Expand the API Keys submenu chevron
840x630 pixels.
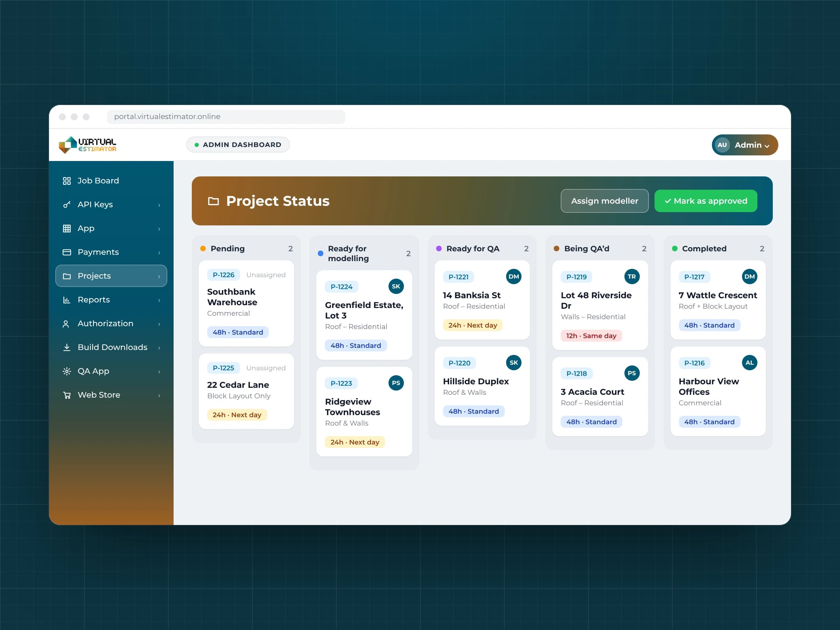pos(159,205)
